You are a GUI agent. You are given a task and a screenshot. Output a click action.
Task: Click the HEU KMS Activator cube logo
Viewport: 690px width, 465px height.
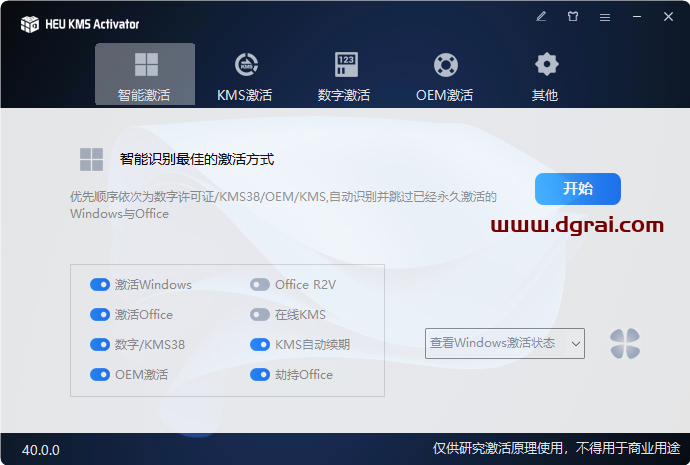click(x=30, y=24)
